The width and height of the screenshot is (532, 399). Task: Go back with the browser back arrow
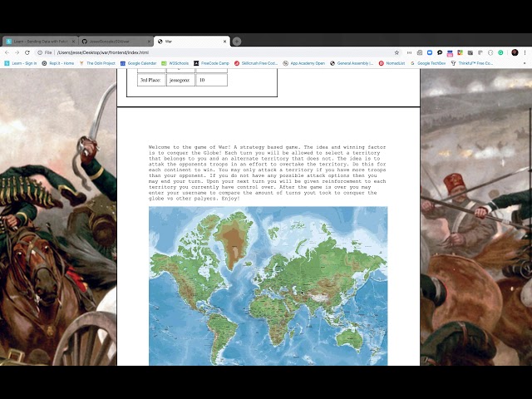(7, 52)
